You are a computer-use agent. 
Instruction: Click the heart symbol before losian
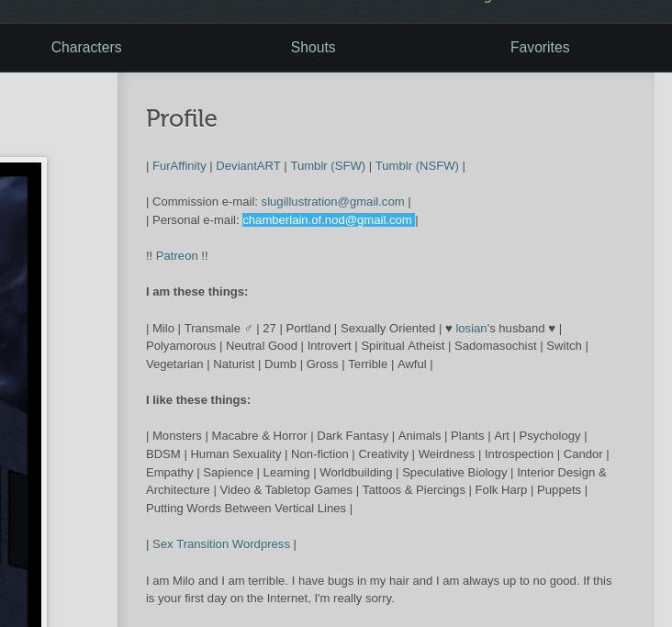click(449, 329)
